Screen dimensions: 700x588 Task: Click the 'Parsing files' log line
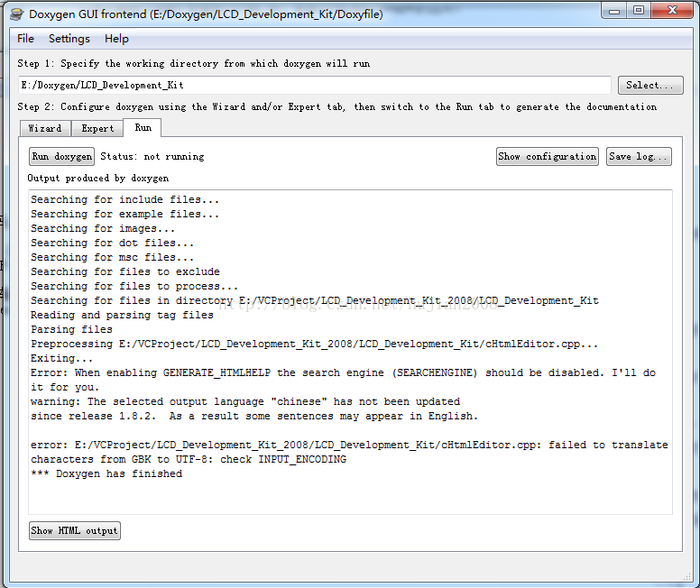pyautogui.click(x=71, y=329)
